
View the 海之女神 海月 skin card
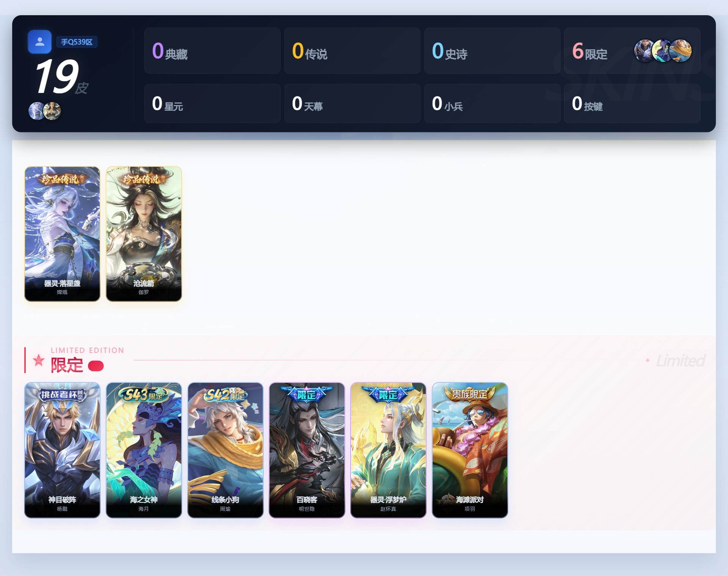point(144,450)
